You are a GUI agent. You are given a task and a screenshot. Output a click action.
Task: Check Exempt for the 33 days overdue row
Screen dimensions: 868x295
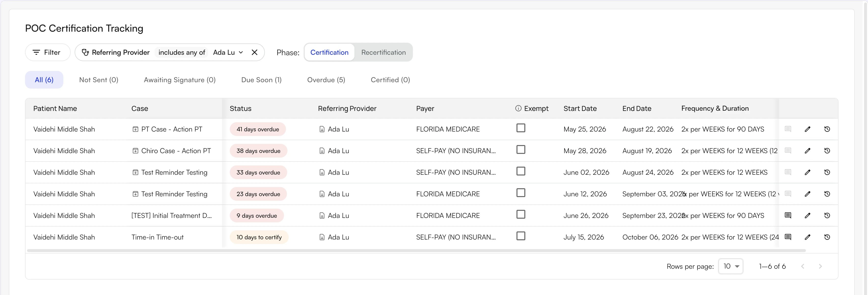pos(521,171)
